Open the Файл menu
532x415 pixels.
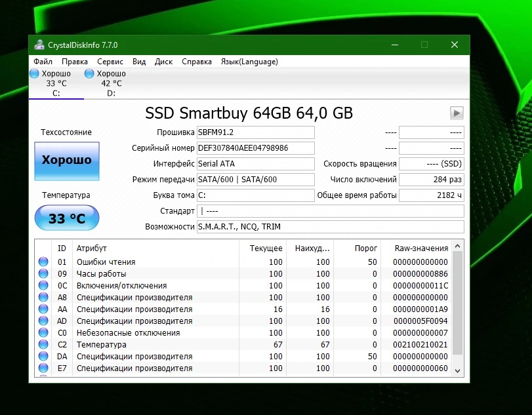coord(43,62)
